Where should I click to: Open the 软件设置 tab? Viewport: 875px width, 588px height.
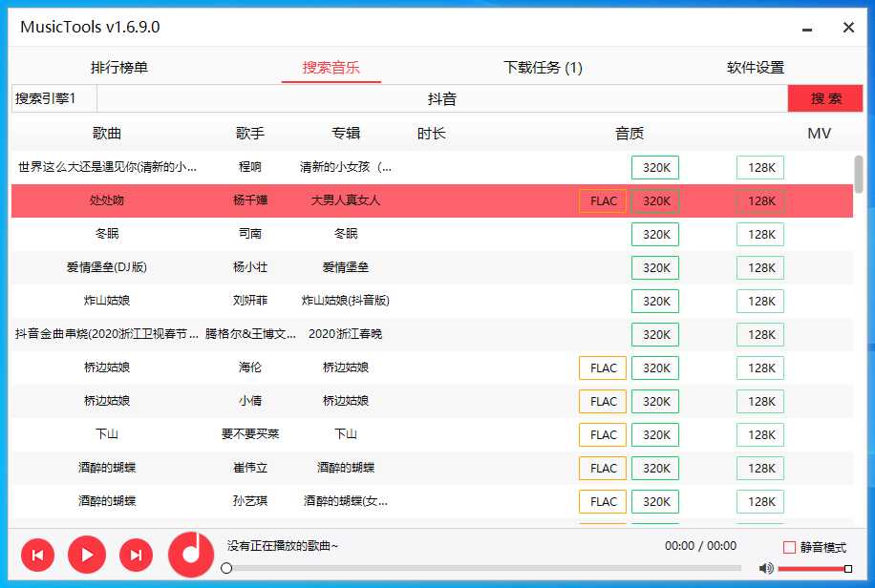point(755,68)
